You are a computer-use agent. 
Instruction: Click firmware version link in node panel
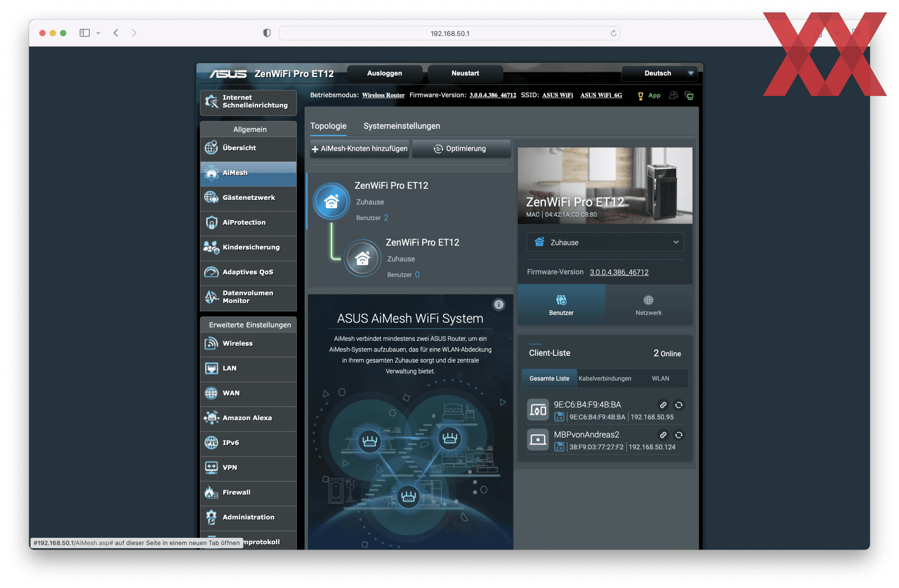(619, 272)
